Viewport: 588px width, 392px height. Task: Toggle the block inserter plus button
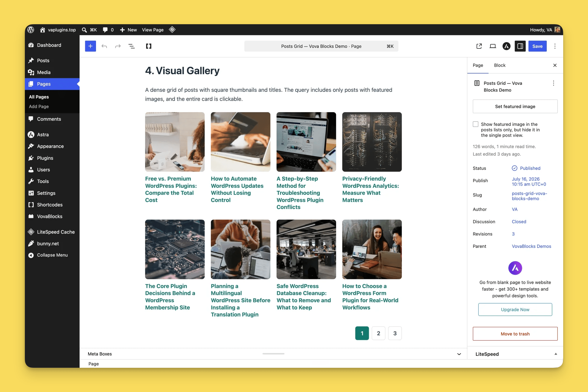(90, 46)
